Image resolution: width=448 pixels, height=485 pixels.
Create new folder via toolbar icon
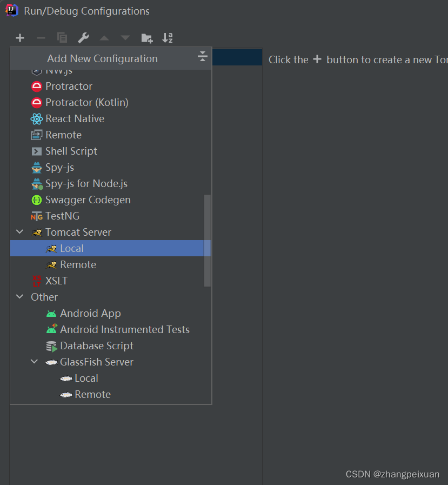pos(147,38)
